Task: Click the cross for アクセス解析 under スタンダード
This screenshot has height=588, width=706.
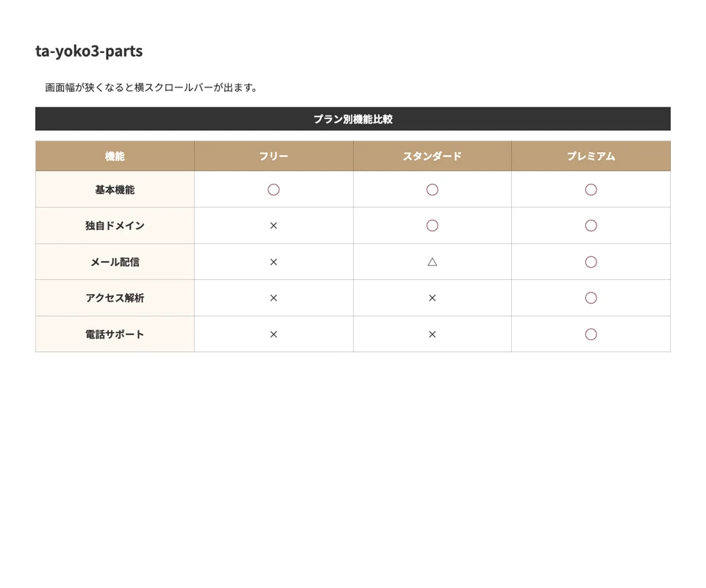Action: pyautogui.click(x=432, y=298)
